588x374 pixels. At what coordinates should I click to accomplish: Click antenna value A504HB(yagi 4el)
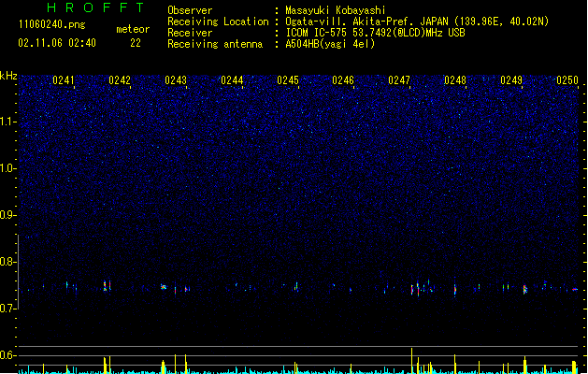(330, 44)
